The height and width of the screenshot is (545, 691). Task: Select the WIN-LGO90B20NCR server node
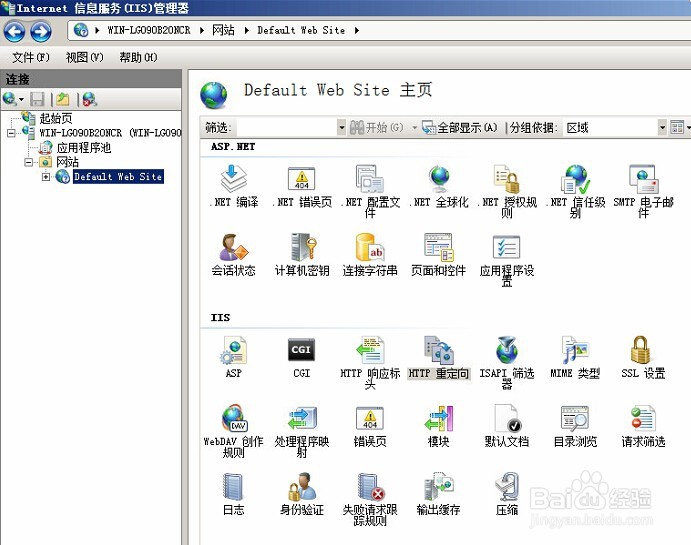point(110,133)
